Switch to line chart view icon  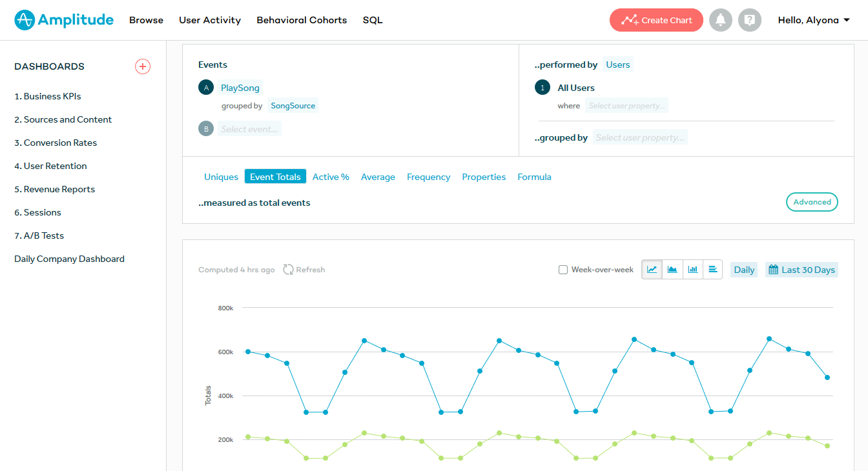click(652, 270)
